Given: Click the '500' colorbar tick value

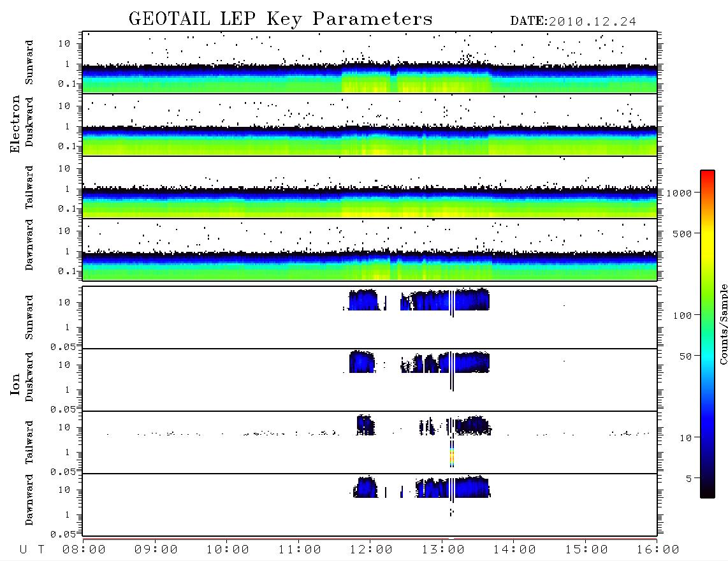Looking at the screenshot, I should (682, 233).
